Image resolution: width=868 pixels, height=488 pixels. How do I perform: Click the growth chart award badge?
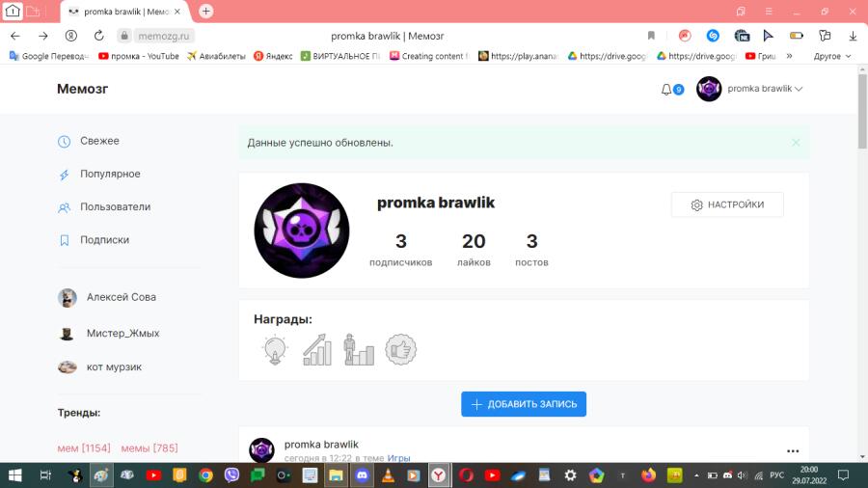click(x=317, y=350)
